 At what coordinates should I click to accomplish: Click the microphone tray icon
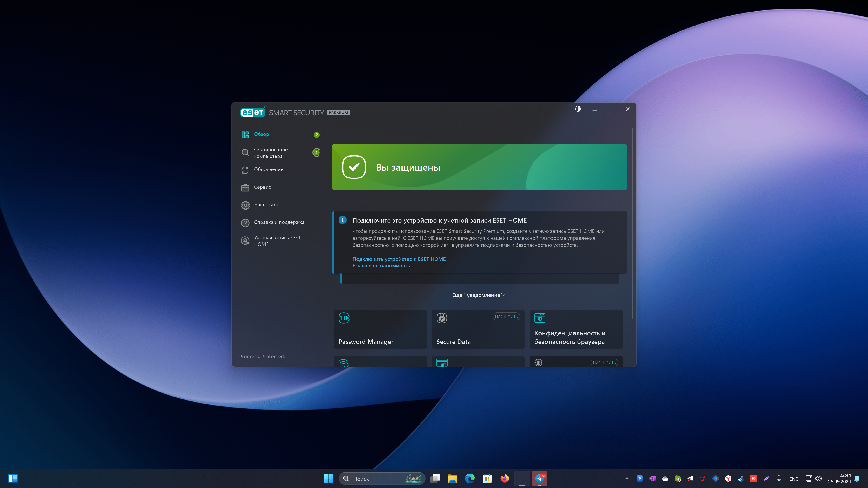tap(779, 479)
